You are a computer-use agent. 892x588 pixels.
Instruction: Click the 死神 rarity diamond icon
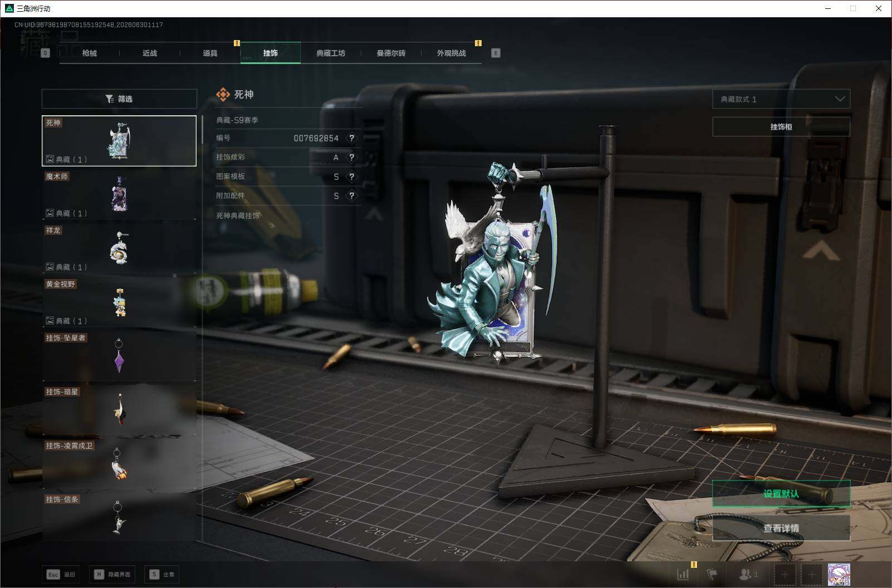(x=223, y=95)
